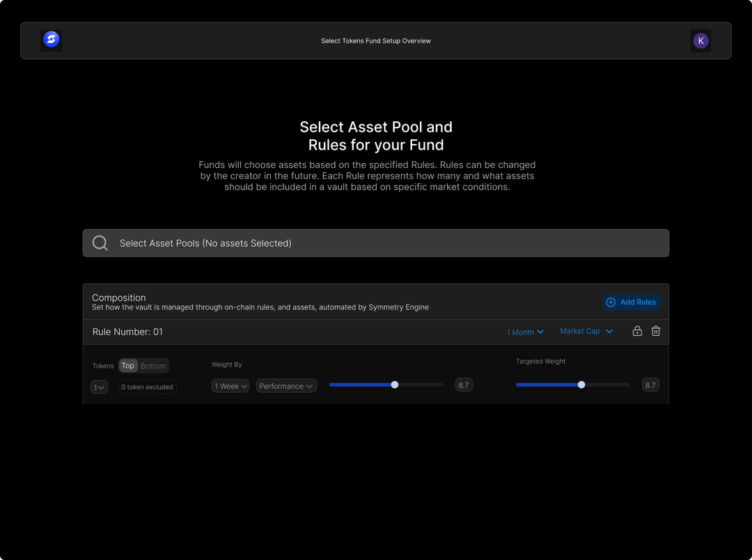Expand the Performance weight dropdown
The height and width of the screenshot is (560, 752).
(286, 386)
